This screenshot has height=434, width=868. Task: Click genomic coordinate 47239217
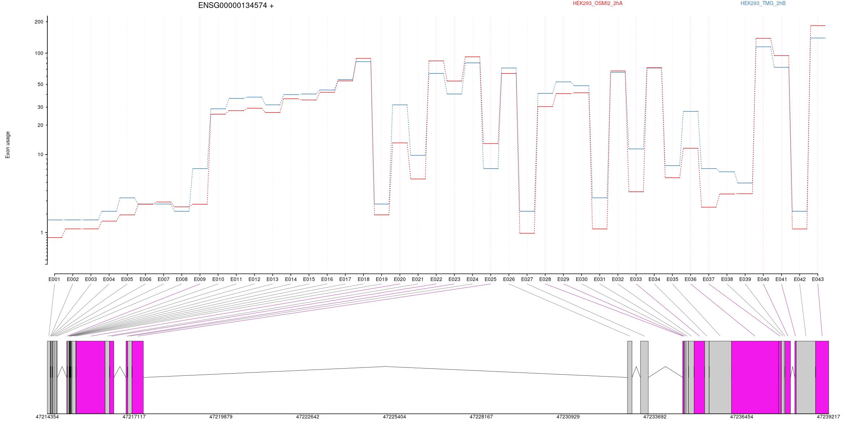click(x=828, y=417)
